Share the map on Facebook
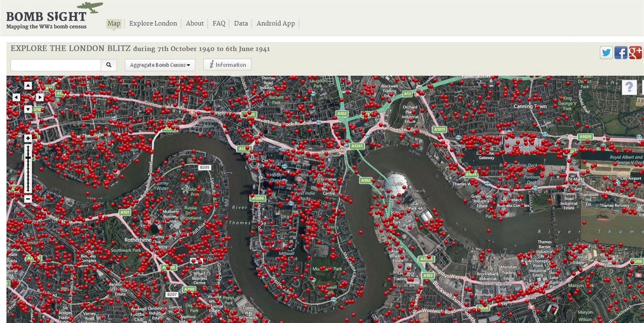 [x=621, y=53]
